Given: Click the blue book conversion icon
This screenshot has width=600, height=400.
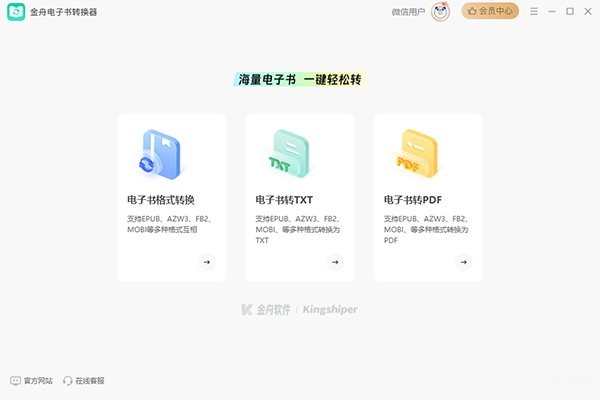Looking at the screenshot, I should tap(159, 154).
